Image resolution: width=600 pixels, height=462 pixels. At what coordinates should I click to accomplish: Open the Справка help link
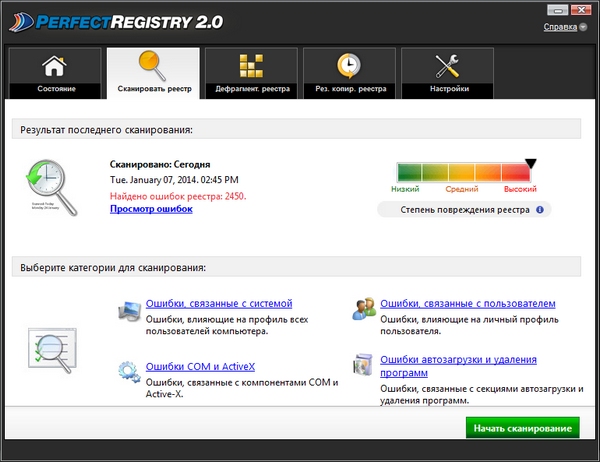pos(559,28)
